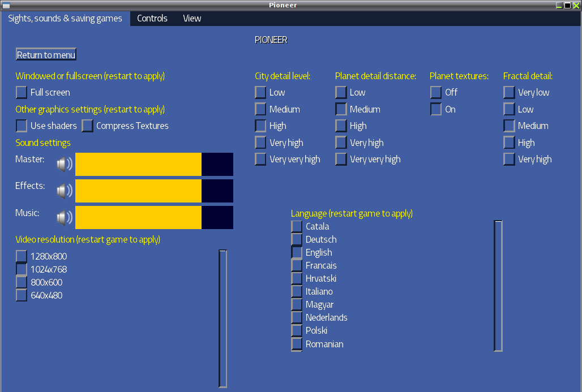
Task: Turn Planet textures Off
Action: pyautogui.click(x=436, y=92)
